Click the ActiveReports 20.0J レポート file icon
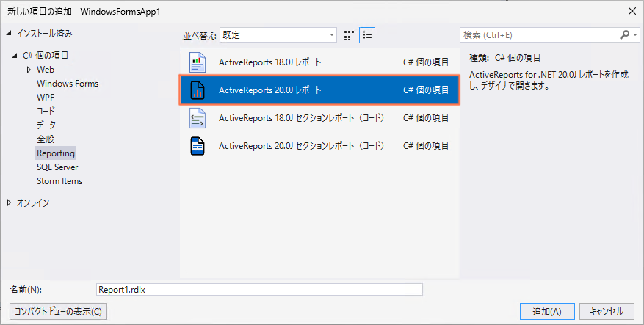 [x=197, y=90]
